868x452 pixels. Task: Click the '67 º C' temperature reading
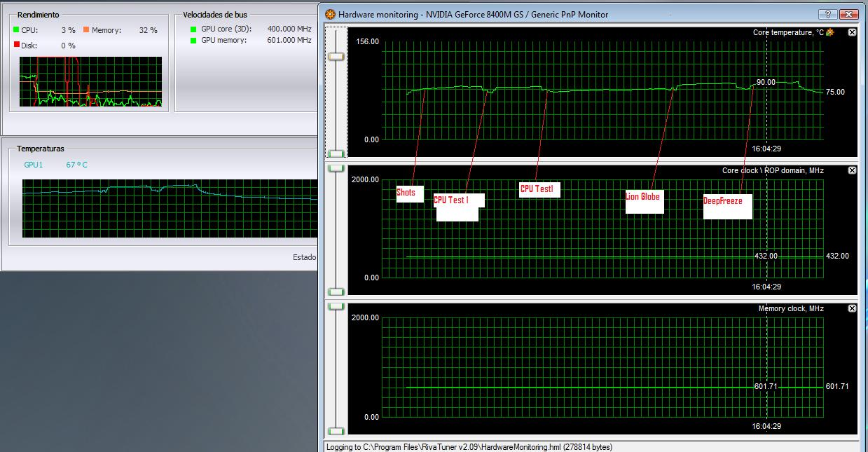click(x=77, y=165)
